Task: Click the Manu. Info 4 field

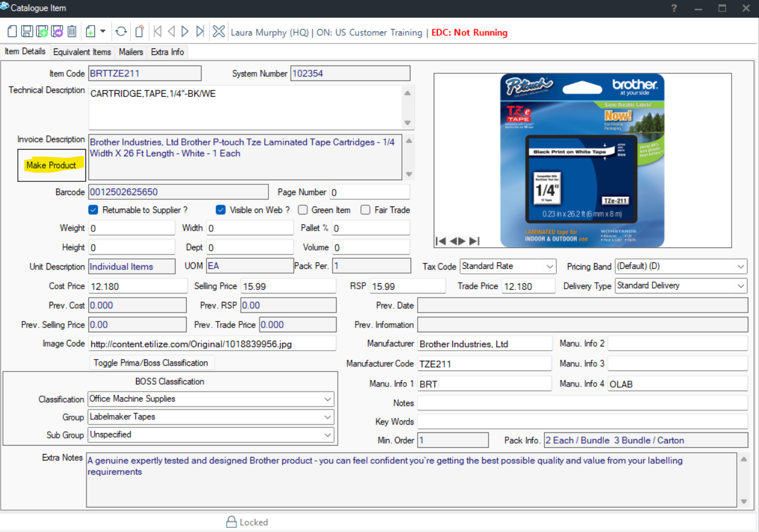Action: tap(677, 383)
